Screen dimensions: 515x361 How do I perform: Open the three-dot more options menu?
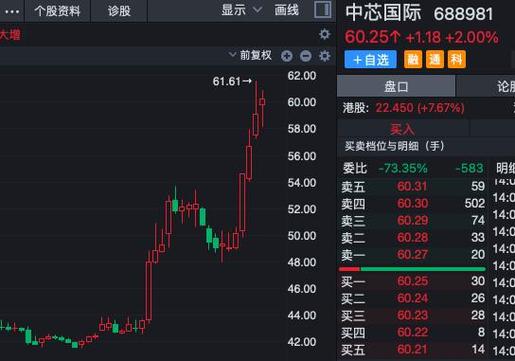coord(12,12)
